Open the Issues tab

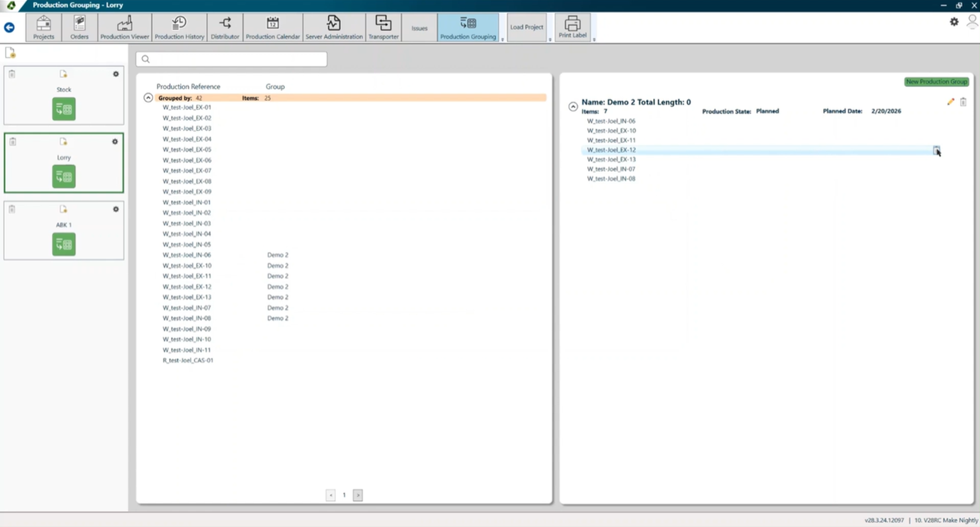tap(419, 28)
